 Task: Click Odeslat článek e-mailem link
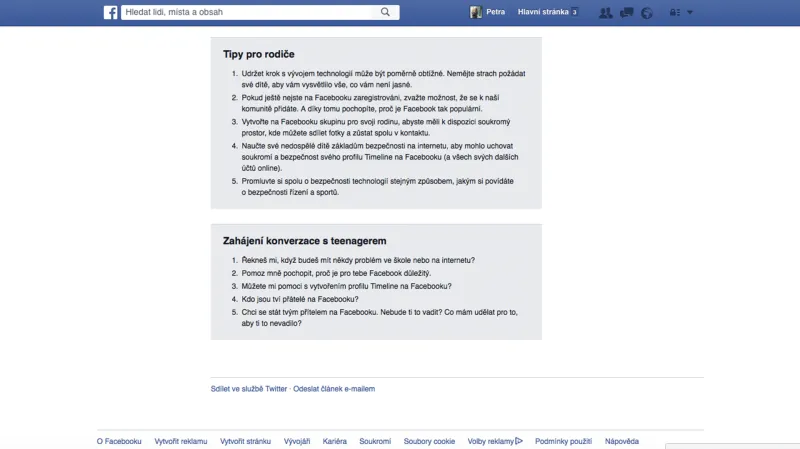(334, 389)
